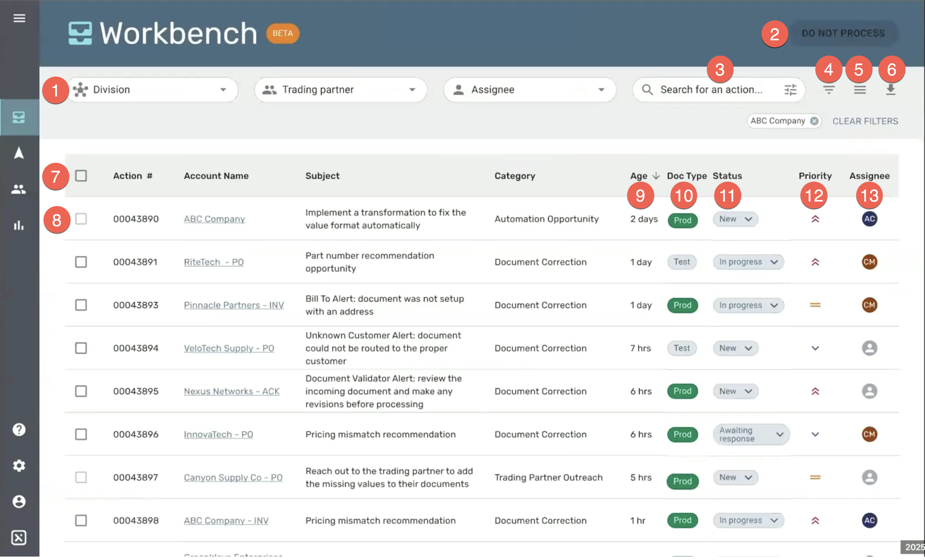The width and height of the screenshot is (925, 560).
Task: Click unassigned avatar for action 00043894
Action: 869,348
